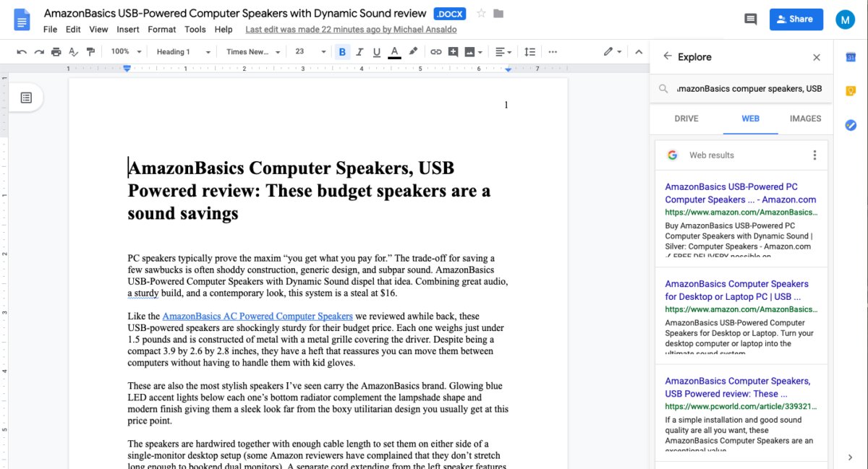Viewport: 868px width, 469px height.
Task: Switch to the Images tab
Action: (x=805, y=119)
